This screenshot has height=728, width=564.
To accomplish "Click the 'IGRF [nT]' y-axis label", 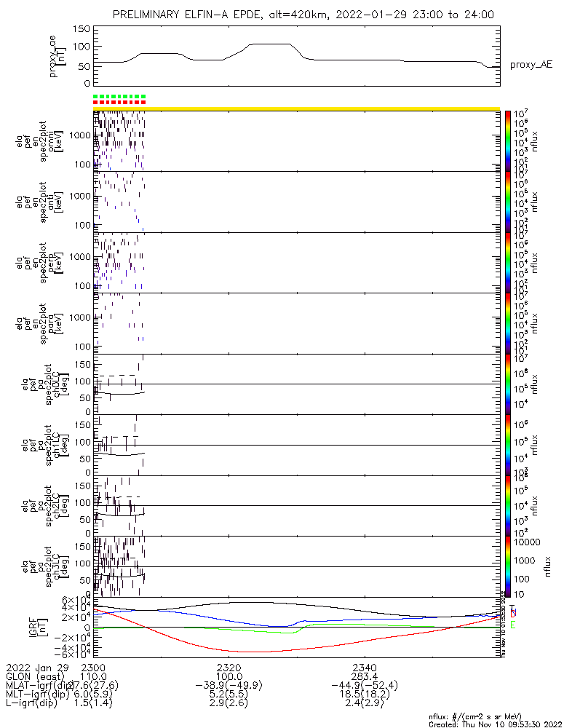I will pyautogui.click(x=38, y=628).
